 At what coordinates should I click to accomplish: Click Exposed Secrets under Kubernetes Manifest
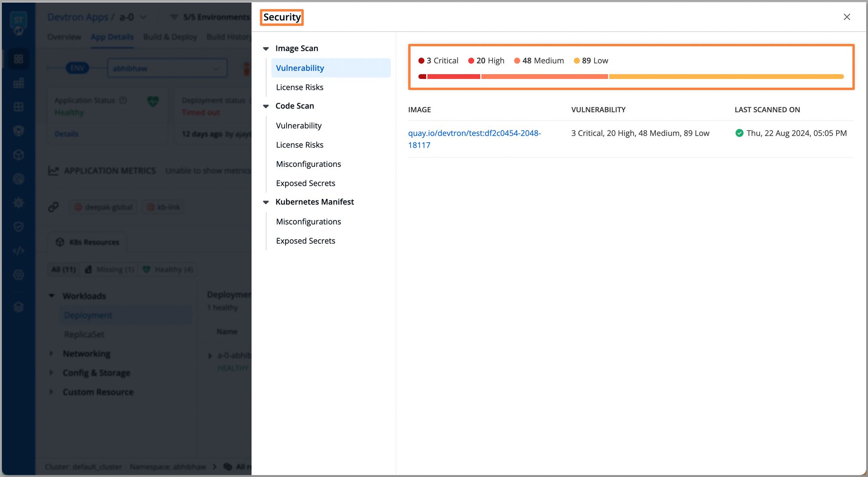point(306,240)
